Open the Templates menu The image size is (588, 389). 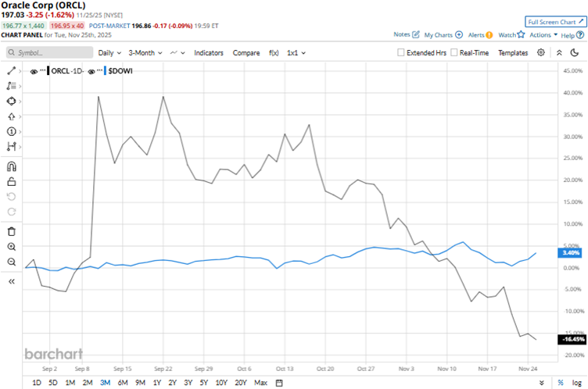[x=513, y=53]
